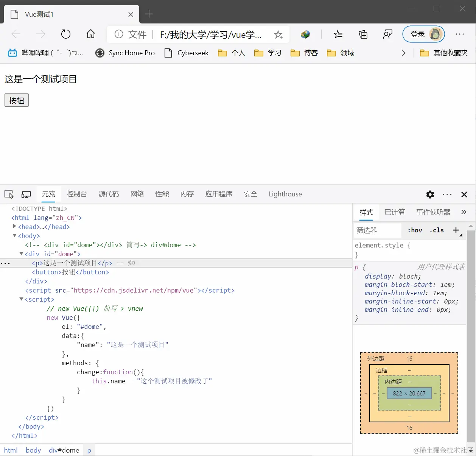Add page to favorites star icon
The image size is (476, 456).
[278, 35]
